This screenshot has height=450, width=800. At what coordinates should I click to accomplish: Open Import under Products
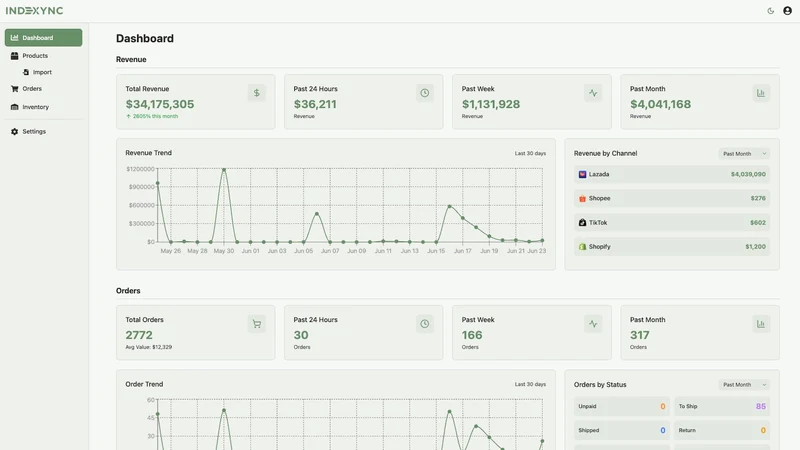43,72
